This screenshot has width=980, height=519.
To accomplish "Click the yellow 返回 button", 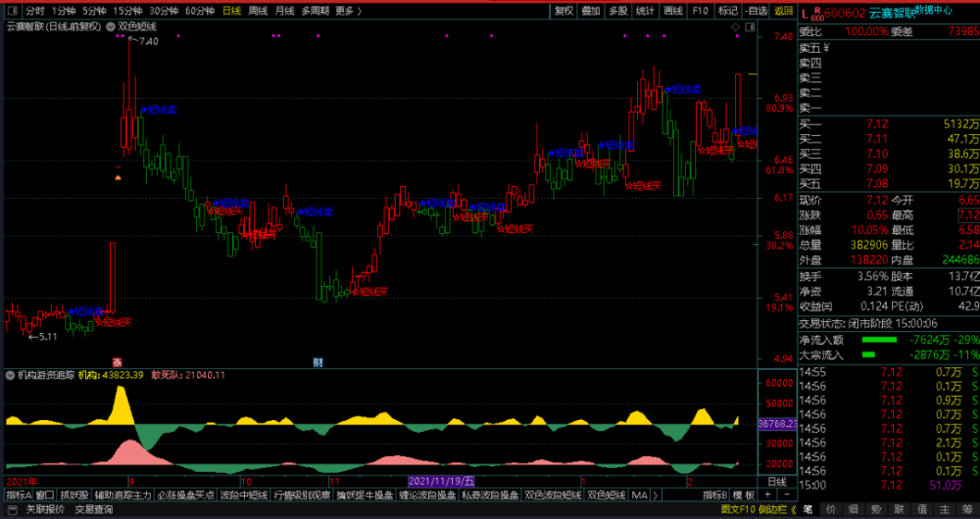I will (783, 11).
